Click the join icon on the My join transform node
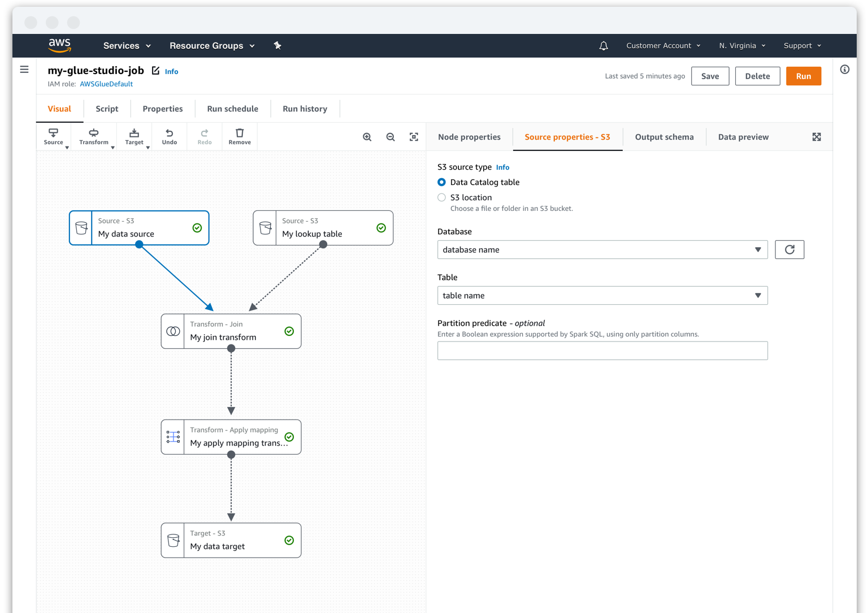 pos(173,331)
